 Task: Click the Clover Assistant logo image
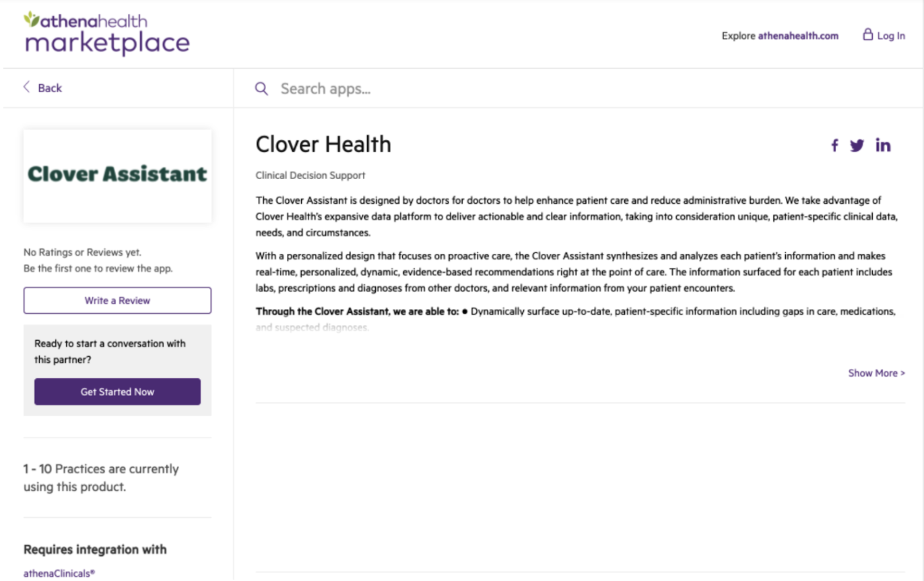click(x=117, y=176)
